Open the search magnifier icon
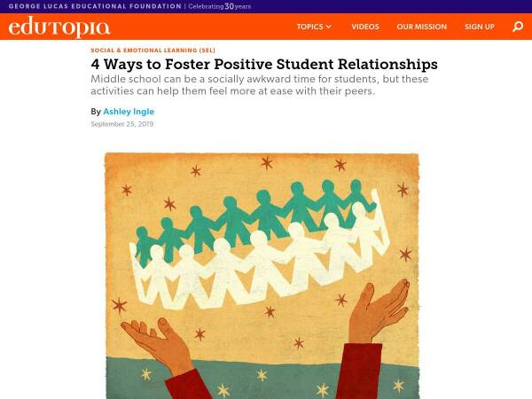 [518, 27]
